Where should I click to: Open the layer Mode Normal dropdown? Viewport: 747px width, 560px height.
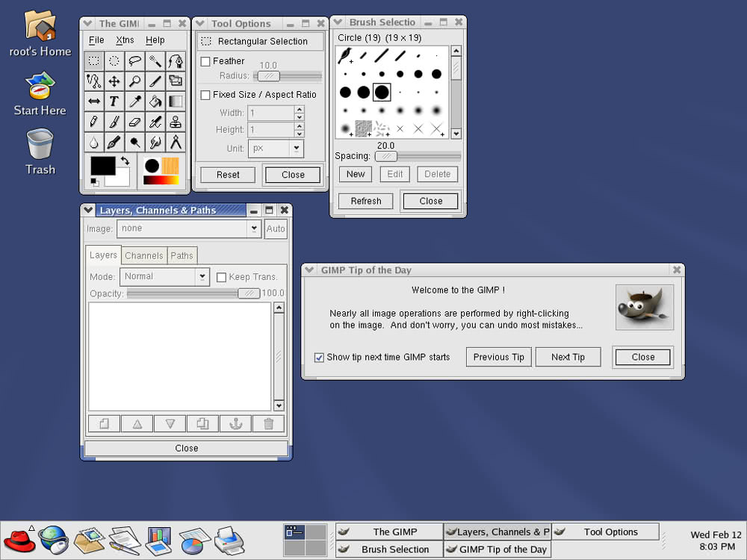click(x=164, y=277)
